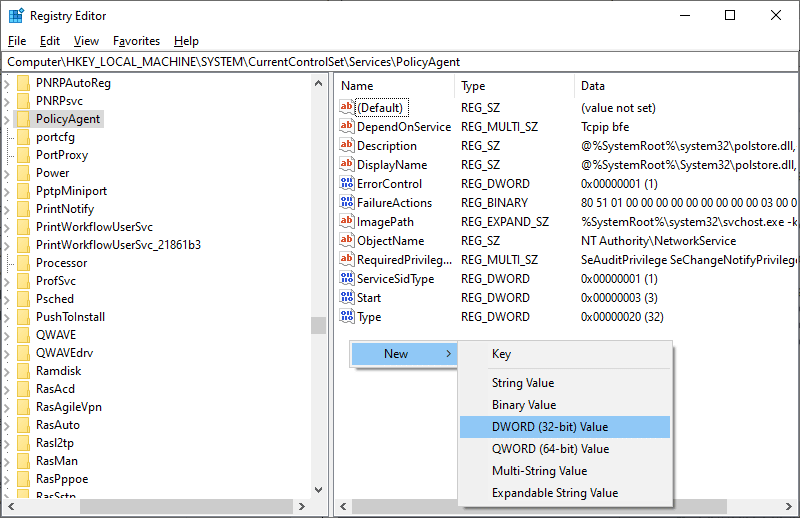Click the DisplayName string value icon
This screenshot has height=518, width=800.
click(347, 164)
